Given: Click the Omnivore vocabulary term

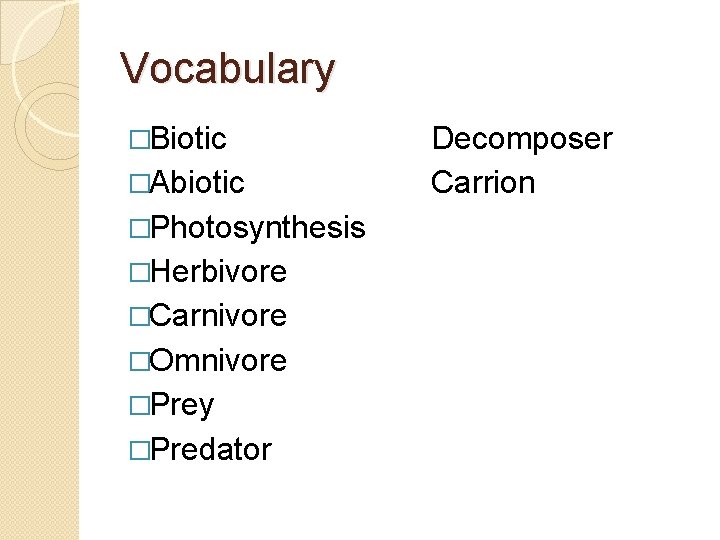Looking at the screenshot, I should tap(218, 360).
